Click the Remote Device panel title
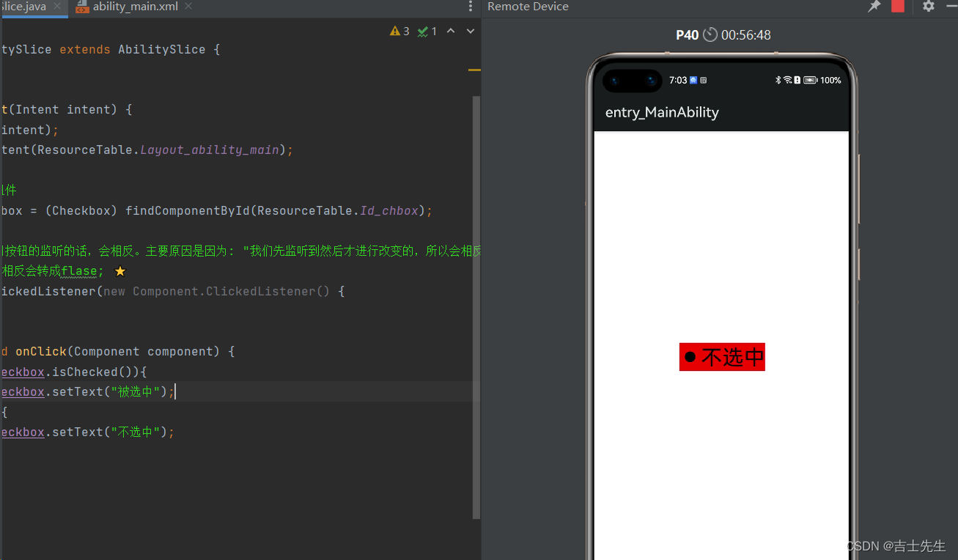This screenshot has width=958, height=560. (x=528, y=7)
